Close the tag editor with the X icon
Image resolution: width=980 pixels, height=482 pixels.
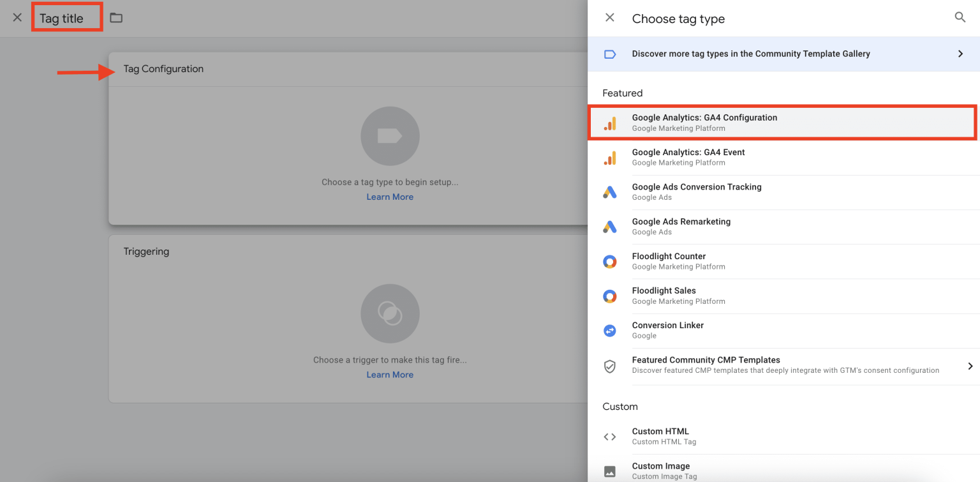coord(17,18)
